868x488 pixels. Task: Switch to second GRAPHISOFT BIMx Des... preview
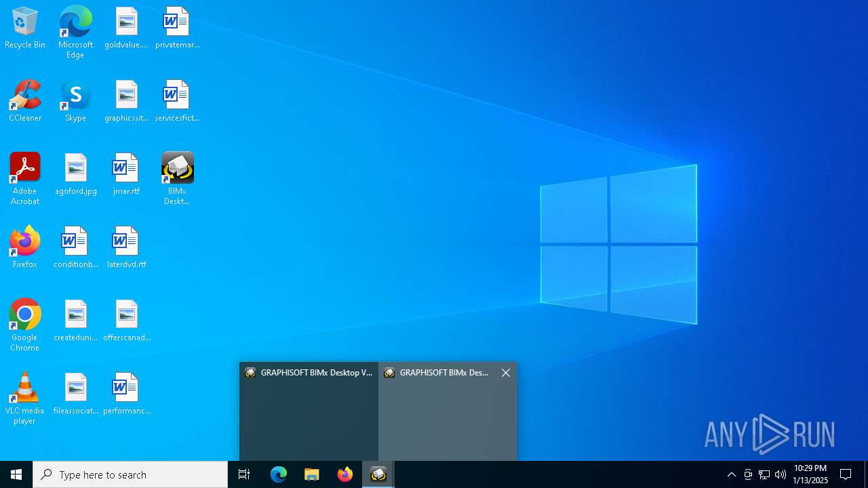click(448, 411)
